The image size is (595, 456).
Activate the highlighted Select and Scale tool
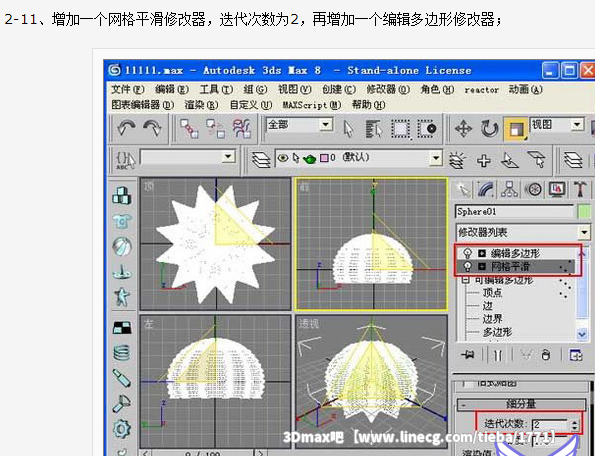tap(516, 129)
